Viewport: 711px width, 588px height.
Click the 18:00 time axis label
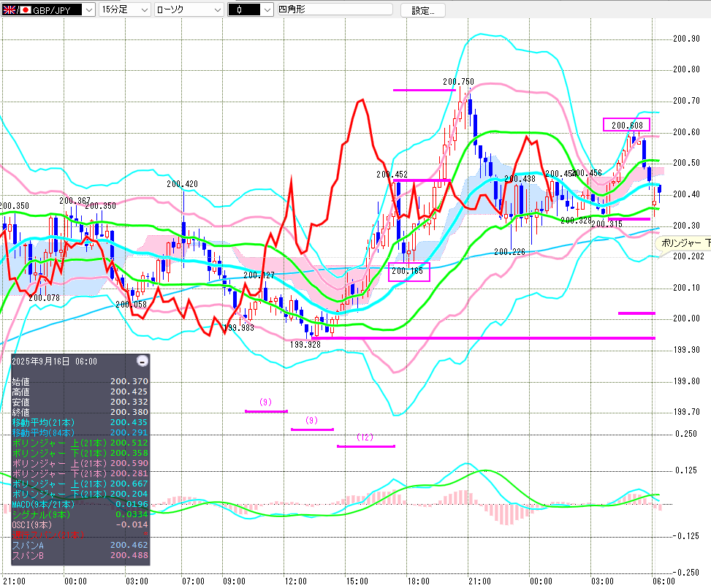(418, 581)
